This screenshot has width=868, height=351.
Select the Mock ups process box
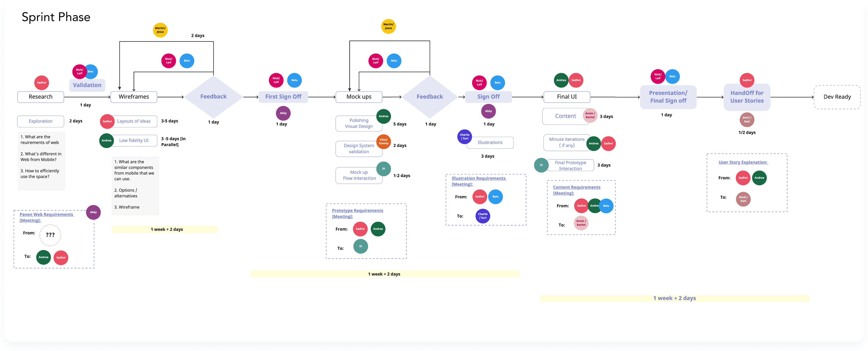pos(359,97)
